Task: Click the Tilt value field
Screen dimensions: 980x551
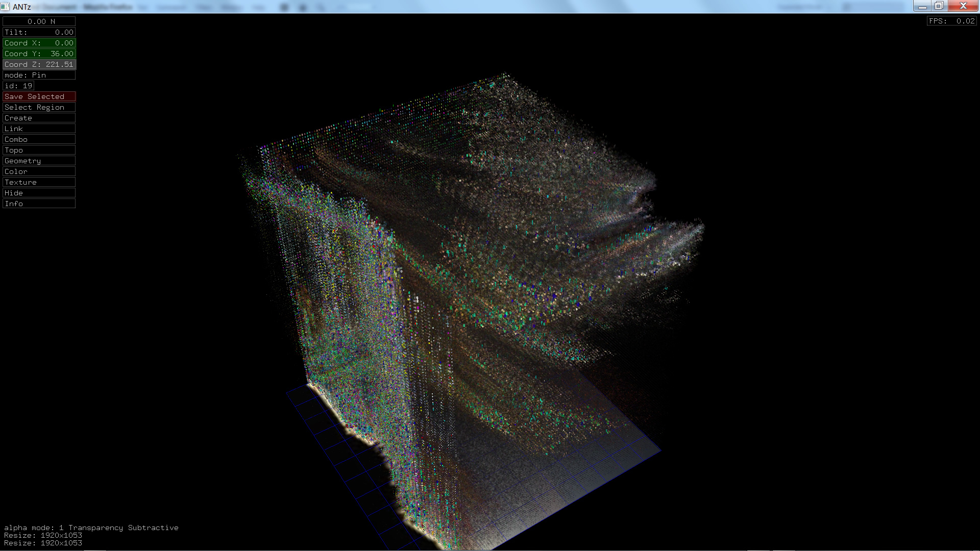Action: [x=39, y=32]
